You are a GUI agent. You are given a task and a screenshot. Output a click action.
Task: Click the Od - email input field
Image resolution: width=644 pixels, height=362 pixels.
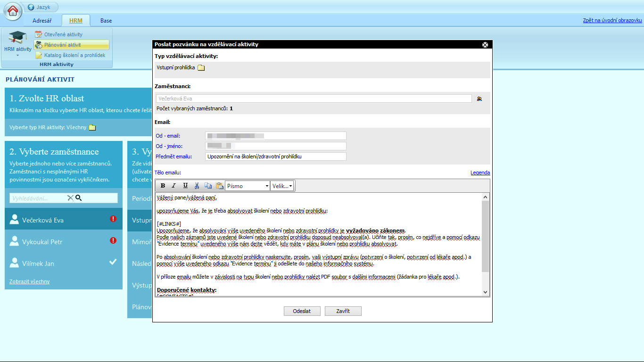(x=276, y=136)
